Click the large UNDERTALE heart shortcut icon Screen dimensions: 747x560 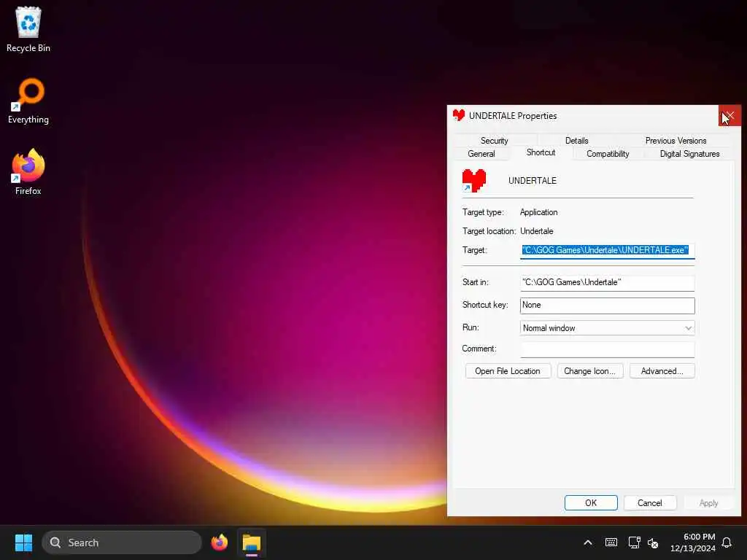(474, 181)
